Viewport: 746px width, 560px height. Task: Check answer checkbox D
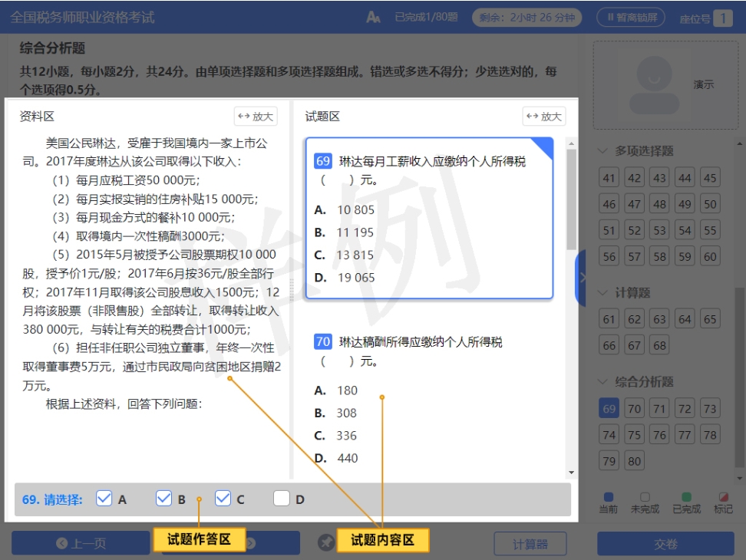pos(282,499)
